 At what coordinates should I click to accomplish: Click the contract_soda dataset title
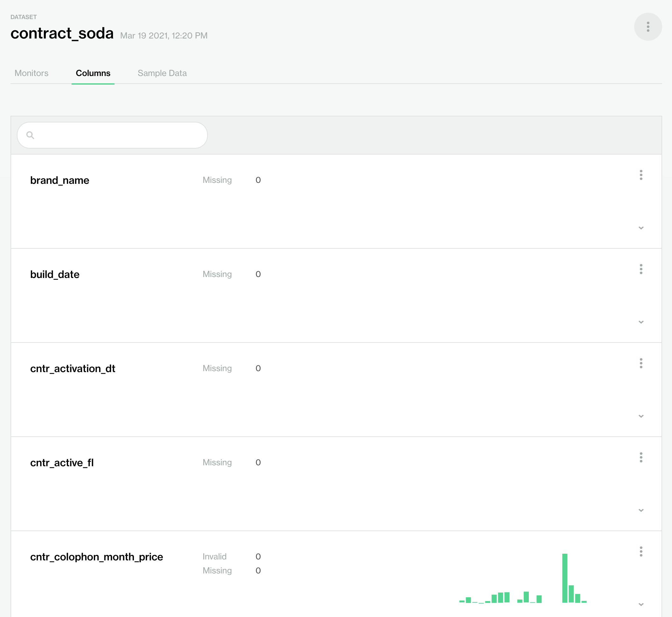pos(62,33)
